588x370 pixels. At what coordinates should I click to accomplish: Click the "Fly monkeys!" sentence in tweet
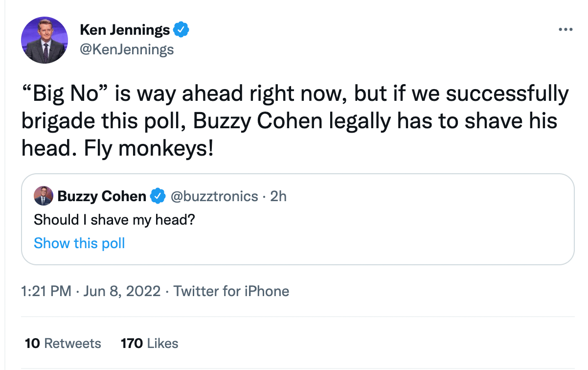pos(149,148)
